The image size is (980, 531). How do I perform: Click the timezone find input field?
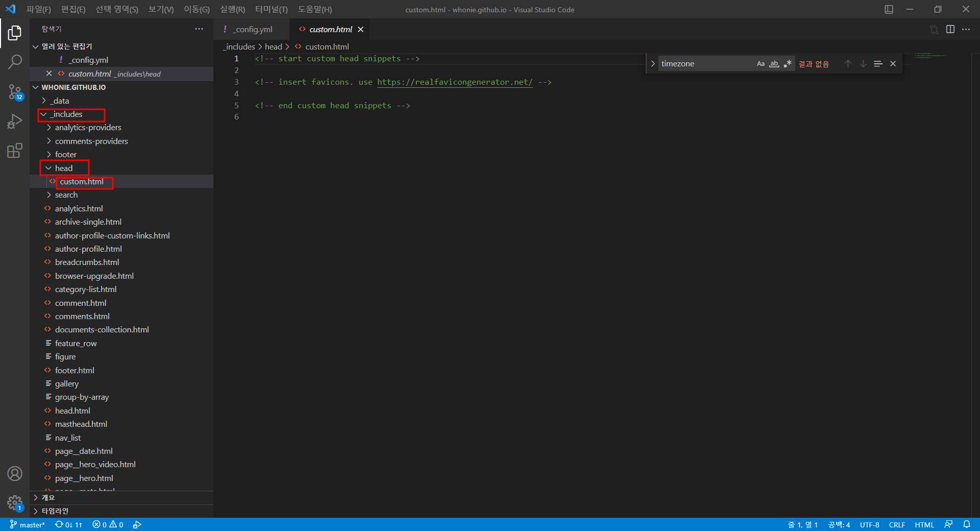click(x=706, y=64)
